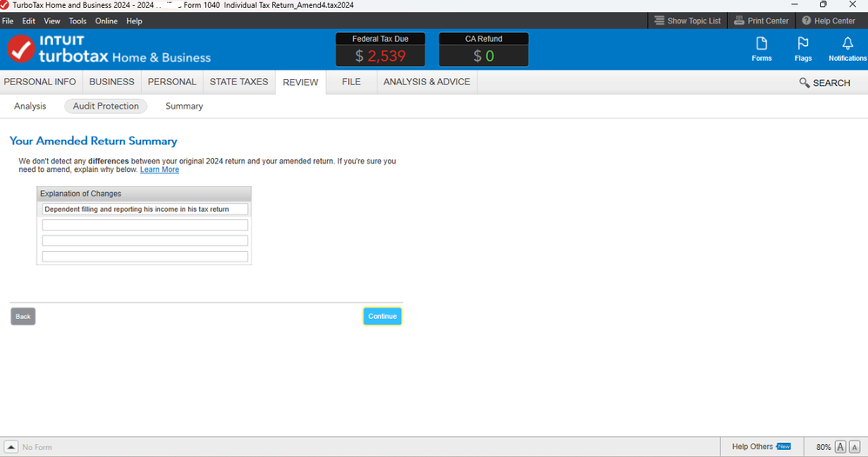The image size is (868, 457).
Task: Open the Notifications bell
Action: (847, 49)
